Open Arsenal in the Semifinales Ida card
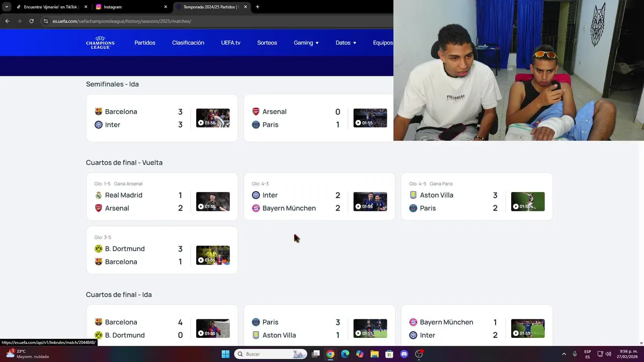 [274, 112]
